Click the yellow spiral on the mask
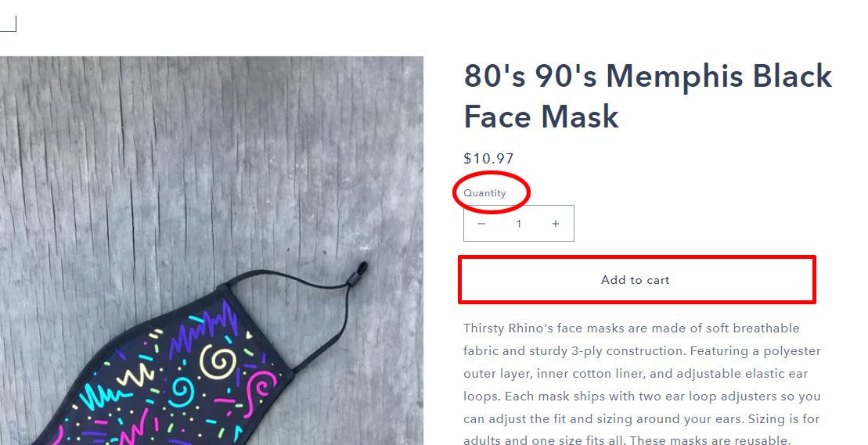The height and width of the screenshot is (445, 868). [x=218, y=361]
